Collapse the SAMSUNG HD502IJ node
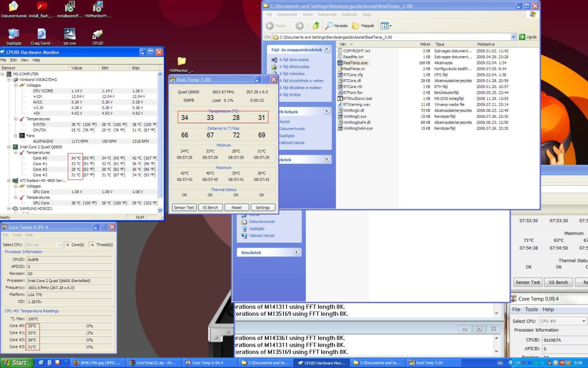The image size is (588, 368). point(10,209)
